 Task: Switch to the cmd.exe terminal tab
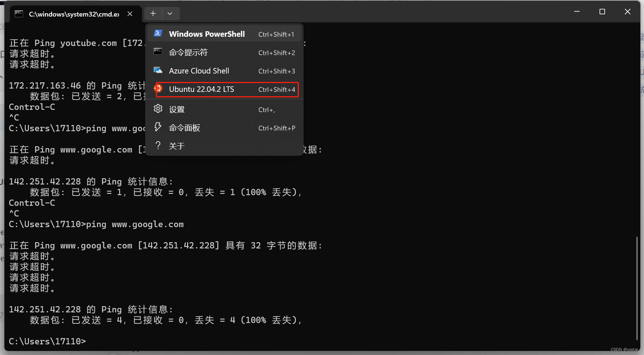[74, 14]
